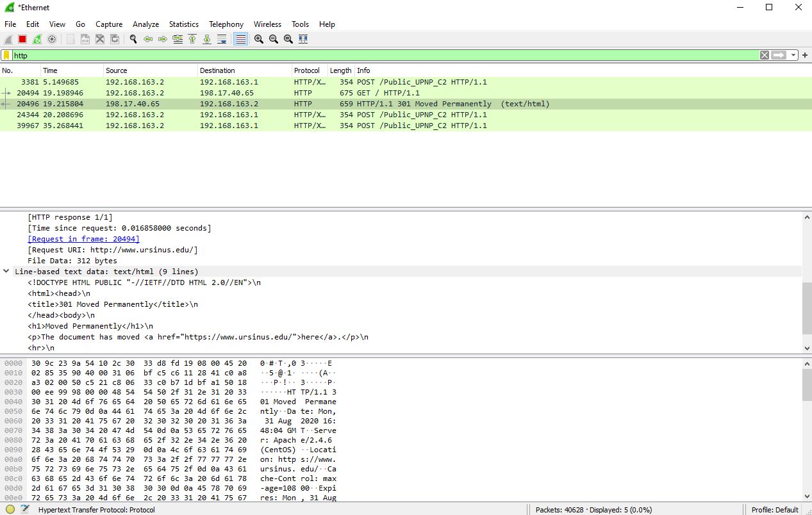The height and width of the screenshot is (515, 812).
Task: Restart the current capture
Action: 37,39
